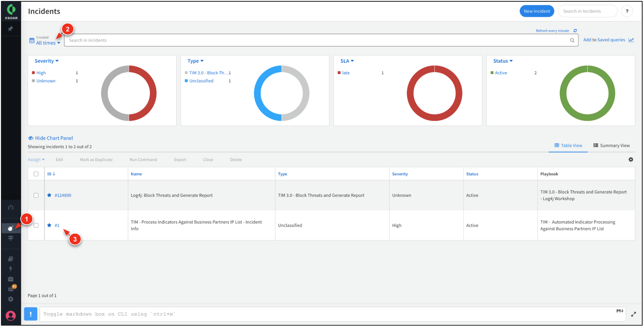Viewport: 644px width, 327px height.
Task: Open the Automation lightning bolt icon
Action: (x=11, y=269)
